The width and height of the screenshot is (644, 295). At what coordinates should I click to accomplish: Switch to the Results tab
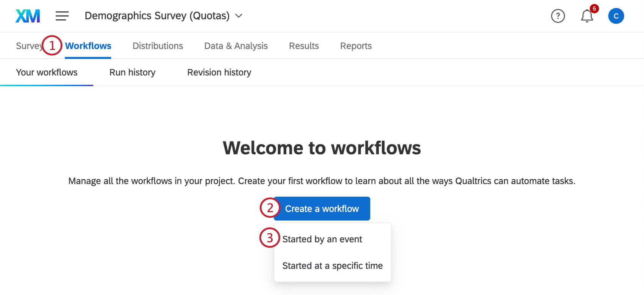tap(303, 46)
